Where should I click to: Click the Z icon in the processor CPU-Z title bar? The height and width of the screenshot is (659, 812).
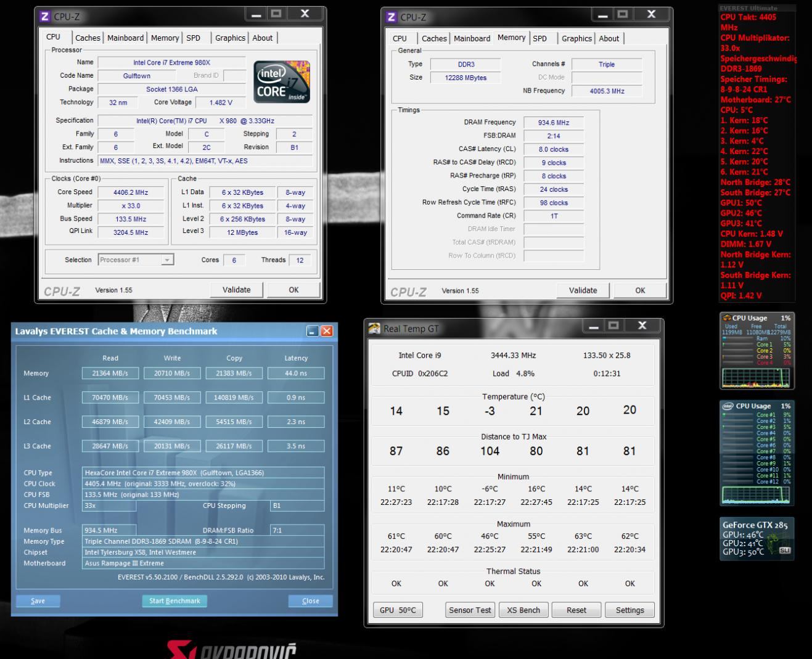(44, 17)
